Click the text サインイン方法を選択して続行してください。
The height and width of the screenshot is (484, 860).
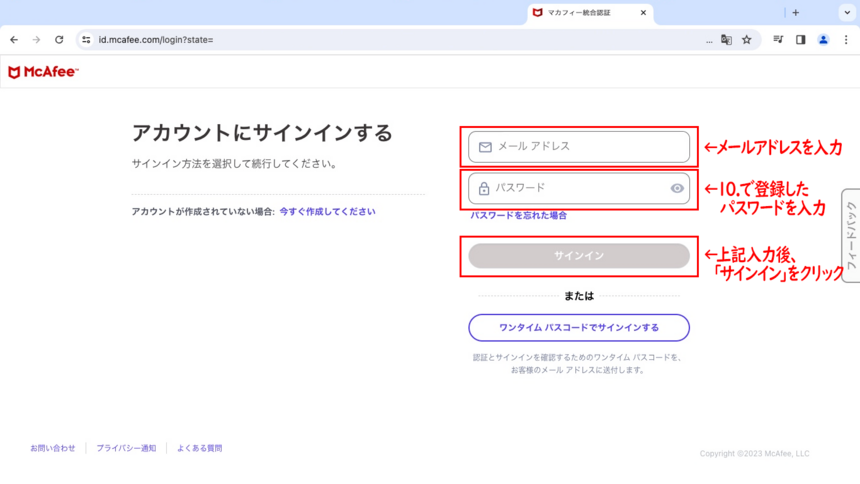235,164
